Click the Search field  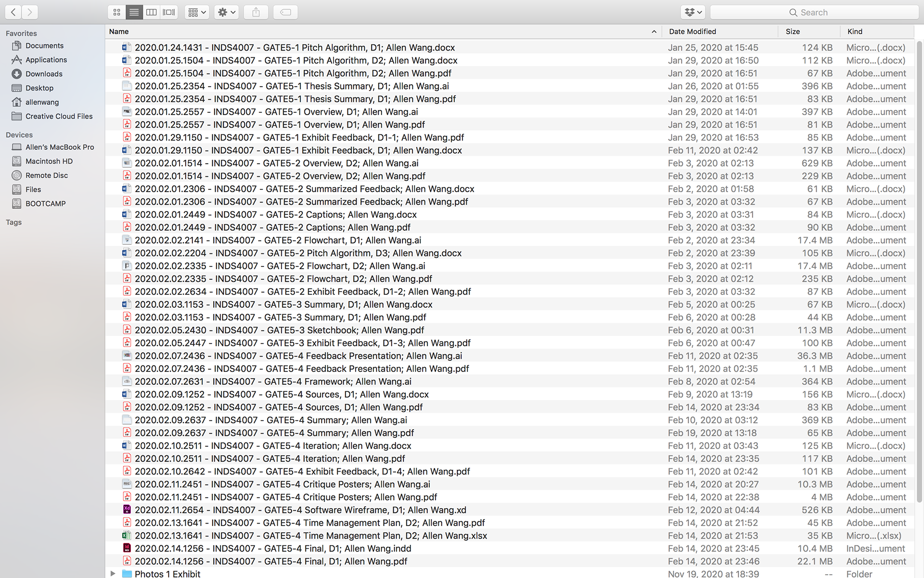[x=814, y=13]
